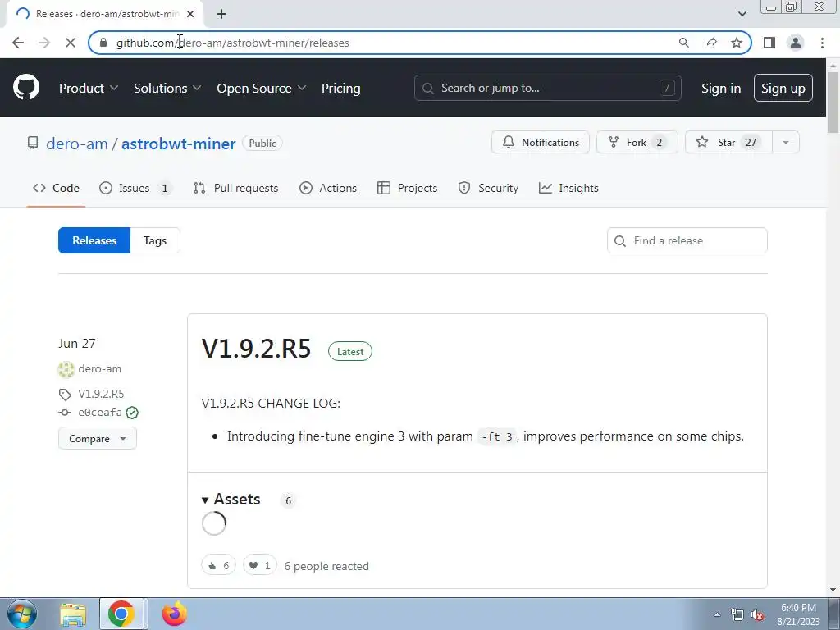The width and height of the screenshot is (840, 630).
Task: Click the Find a release search box
Action: 687,240
